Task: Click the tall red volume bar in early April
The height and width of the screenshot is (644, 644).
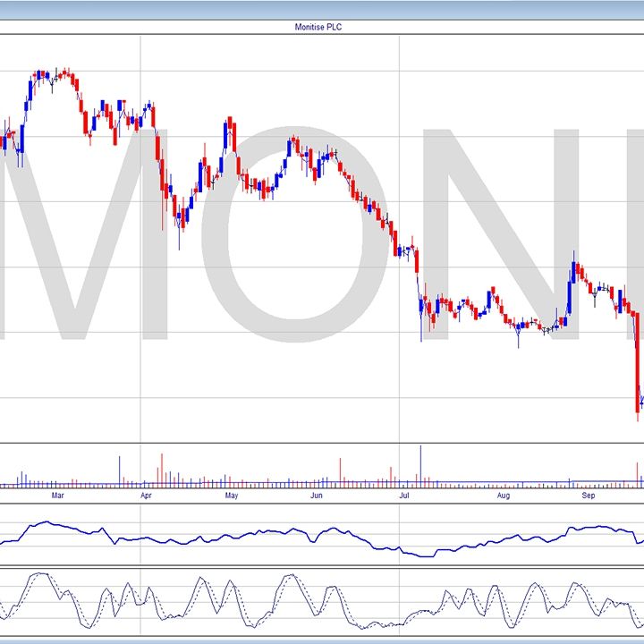Action: 162,470
